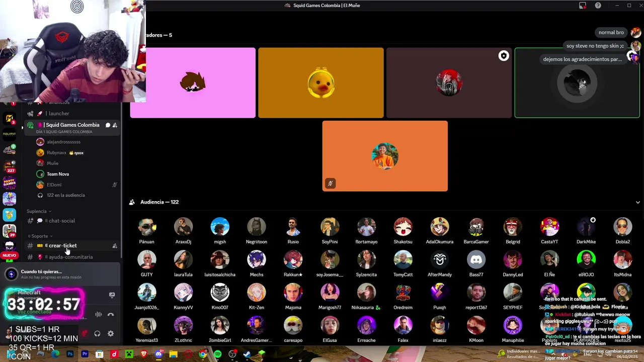Image resolution: width=644 pixels, height=362 pixels.
Task: Launch Minecraft from the taskbar
Action: pyautogui.click(x=129, y=354)
